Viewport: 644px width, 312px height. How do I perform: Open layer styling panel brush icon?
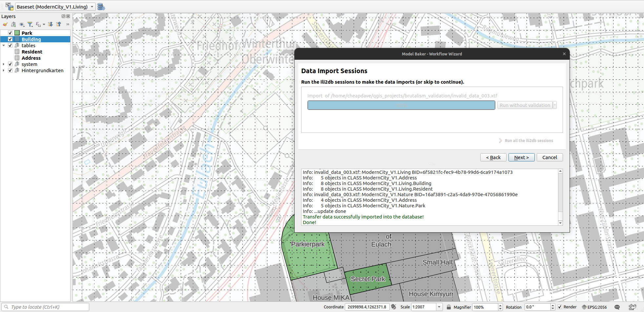tap(5, 24)
